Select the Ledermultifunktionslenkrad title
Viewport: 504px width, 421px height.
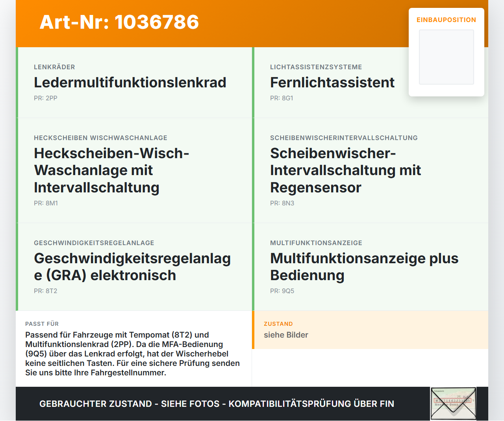click(x=130, y=83)
